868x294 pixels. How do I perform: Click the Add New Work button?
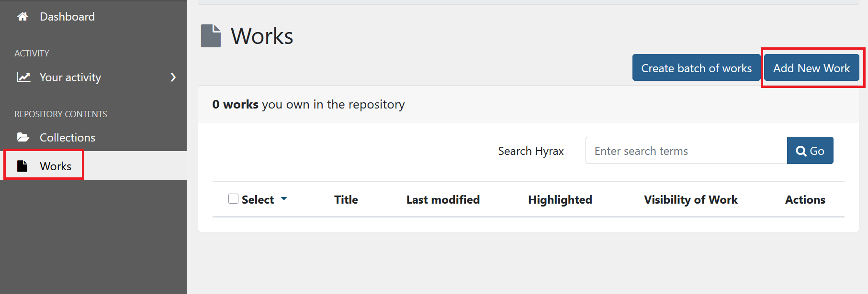(812, 68)
